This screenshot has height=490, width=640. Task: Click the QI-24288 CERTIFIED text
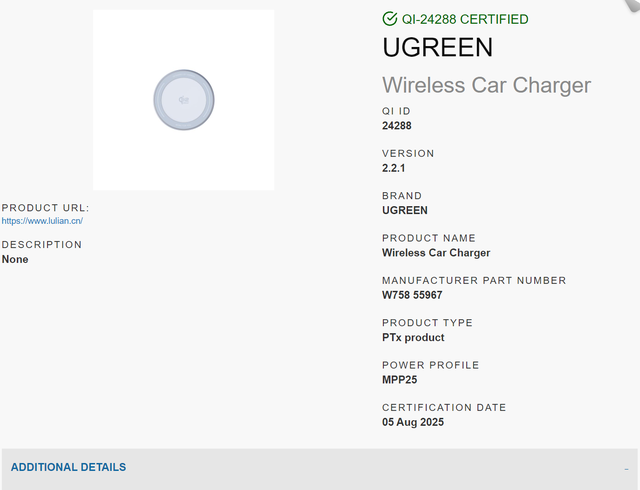(465, 19)
